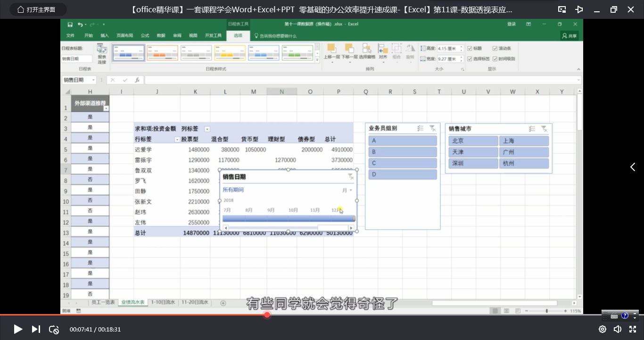The width and height of the screenshot is (644, 340).
Task: Open the 对齐 align dropdown
Action: [383, 52]
